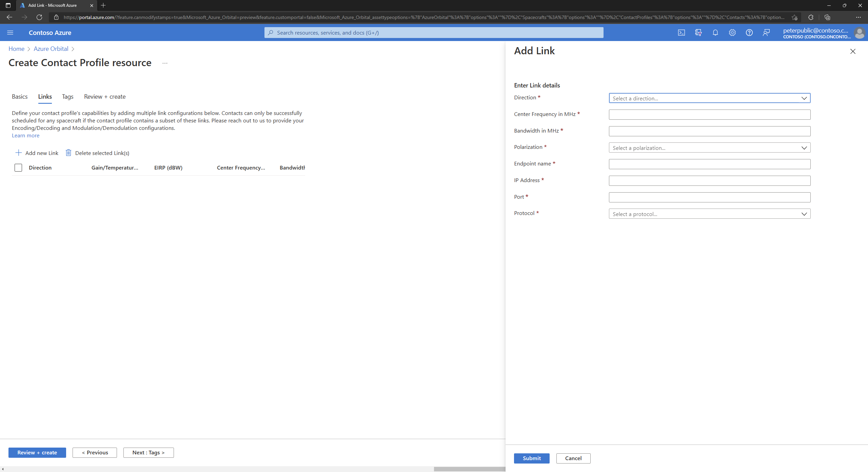Navigate to Azure Orbital breadcrumb
Image resolution: width=868 pixels, height=472 pixels.
[x=51, y=49]
